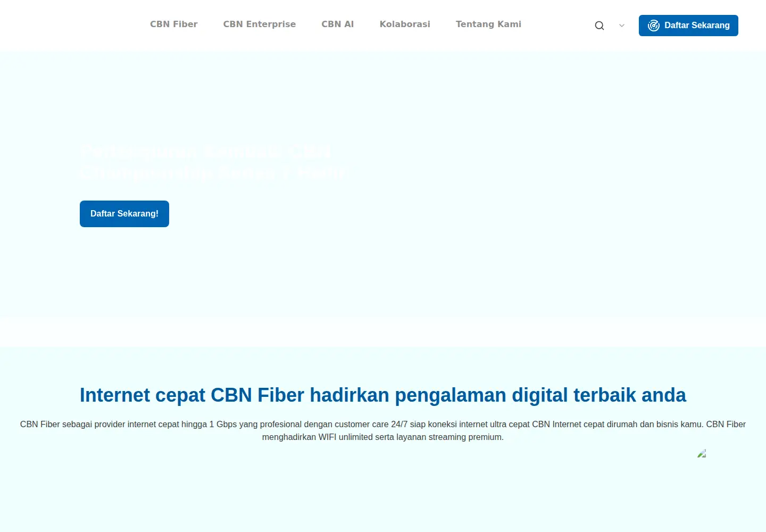Open the Kolaborasi menu
The image size is (766, 532).
tap(405, 24)
